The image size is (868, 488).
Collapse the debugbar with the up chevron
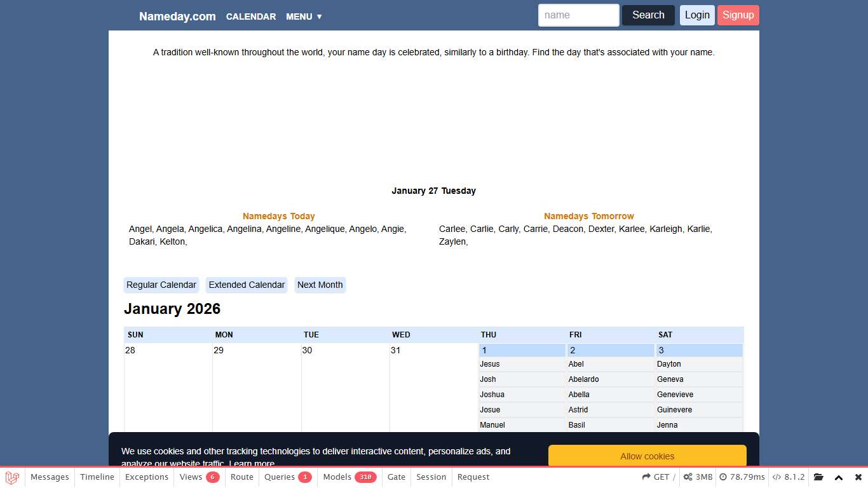pos(839,477)
